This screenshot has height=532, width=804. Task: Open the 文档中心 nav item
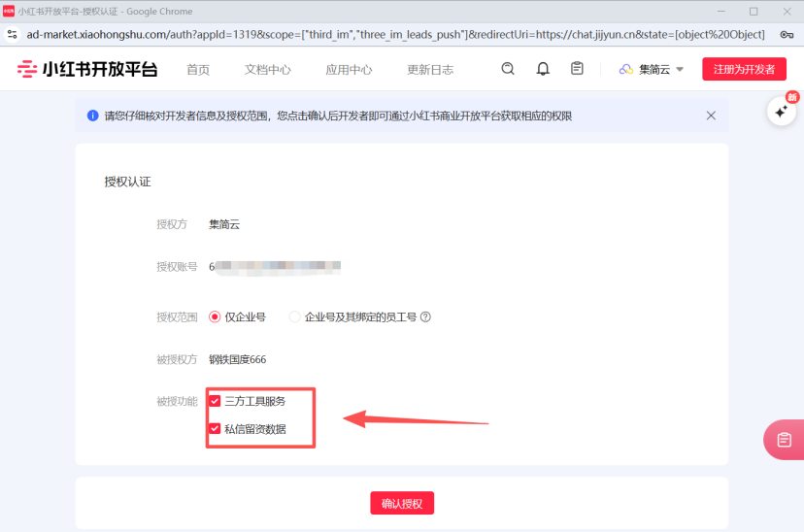point(268,70)
